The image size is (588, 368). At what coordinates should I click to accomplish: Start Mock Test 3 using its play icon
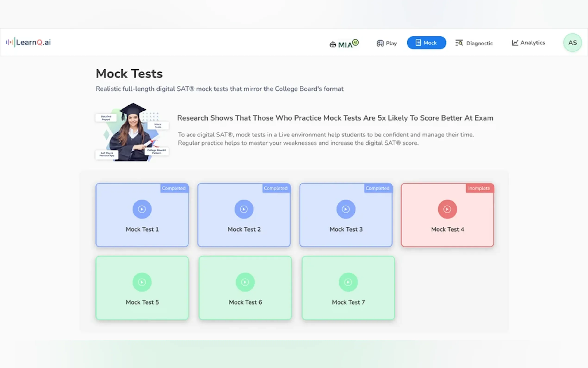[x=346, y=209]
